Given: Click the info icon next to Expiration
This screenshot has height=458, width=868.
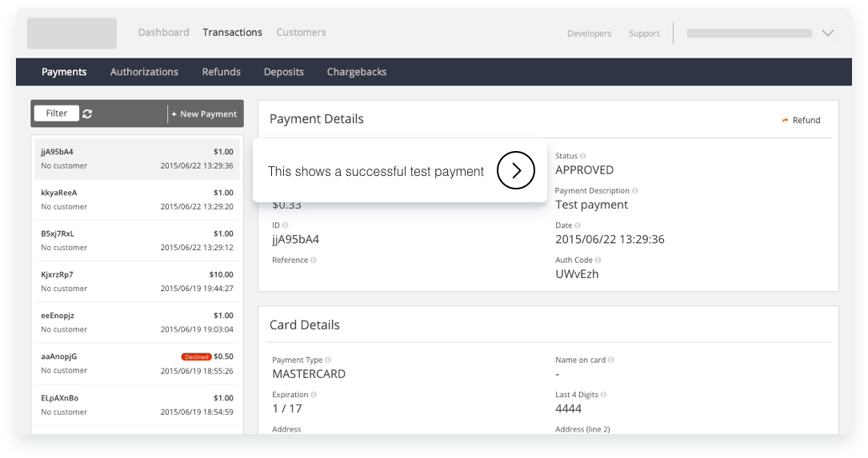Looking at the screenshot, I should click(314, 395).
